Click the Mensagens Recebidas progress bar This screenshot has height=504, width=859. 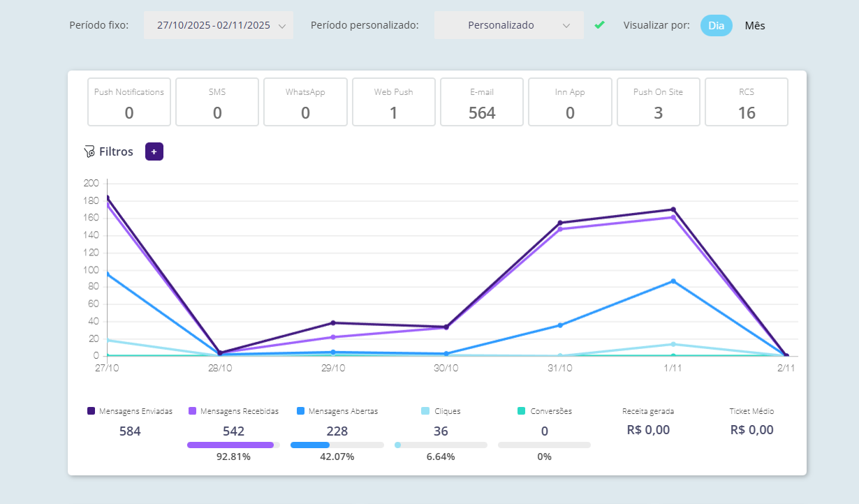(233, 445)
